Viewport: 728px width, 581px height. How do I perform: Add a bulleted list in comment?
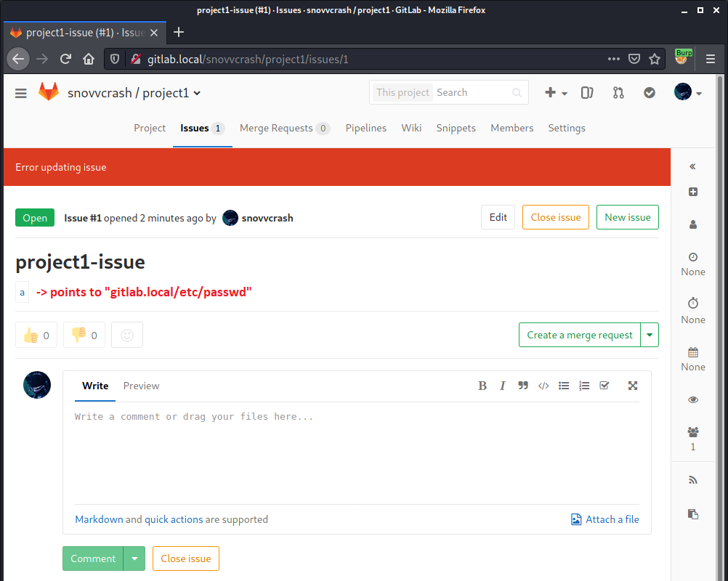pyautogui.click(x=563, y=386)
